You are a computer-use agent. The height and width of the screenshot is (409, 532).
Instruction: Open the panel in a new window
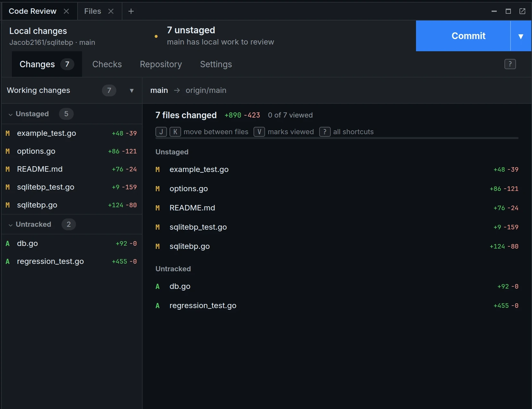point(522,11)
